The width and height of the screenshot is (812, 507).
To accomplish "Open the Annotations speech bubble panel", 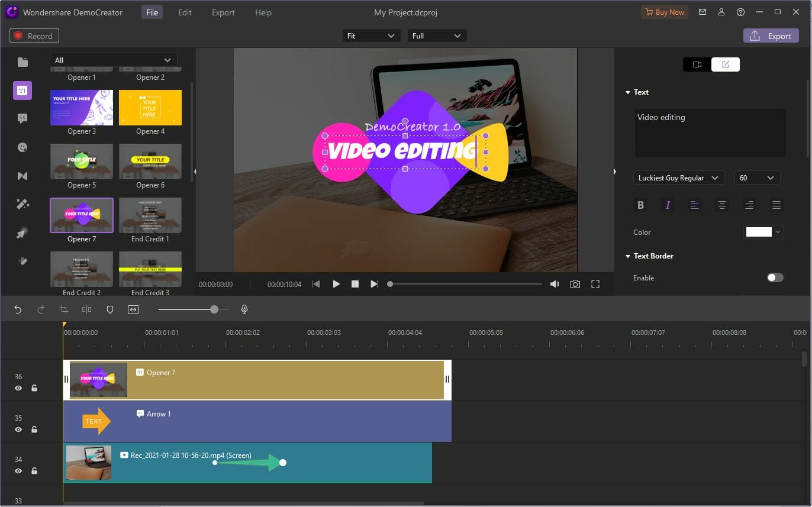I will coord(22,119).
